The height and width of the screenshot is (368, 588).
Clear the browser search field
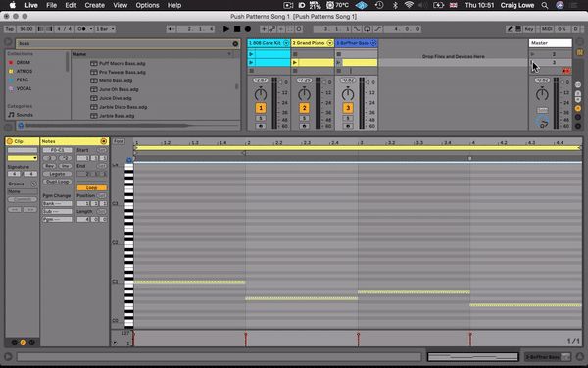click(x=235, y=43)
